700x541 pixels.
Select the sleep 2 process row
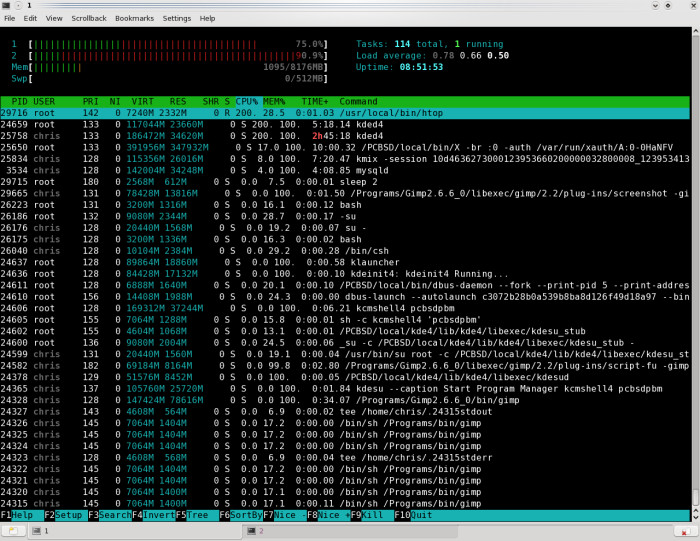[345, 182]
